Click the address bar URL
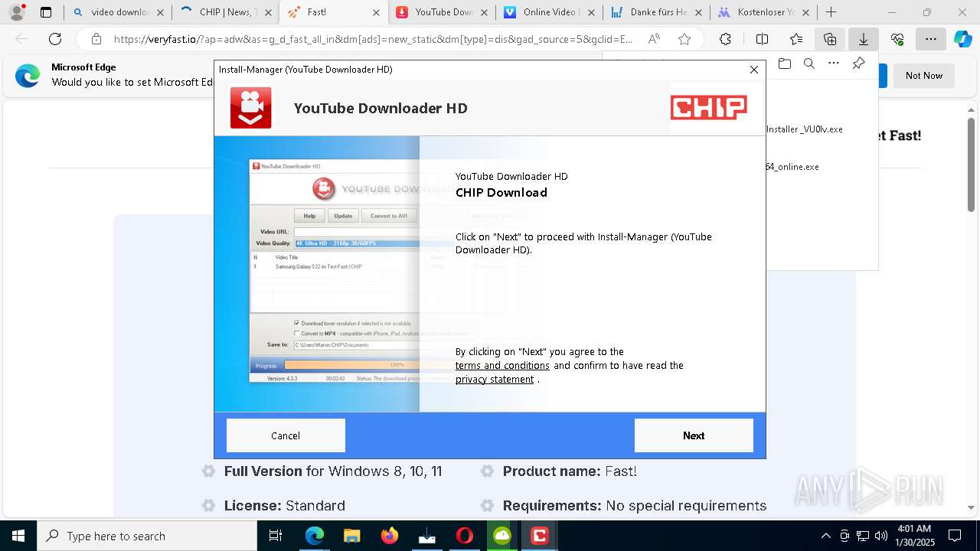The width and height of the screenshot is (980, 551). click(373, 39)
